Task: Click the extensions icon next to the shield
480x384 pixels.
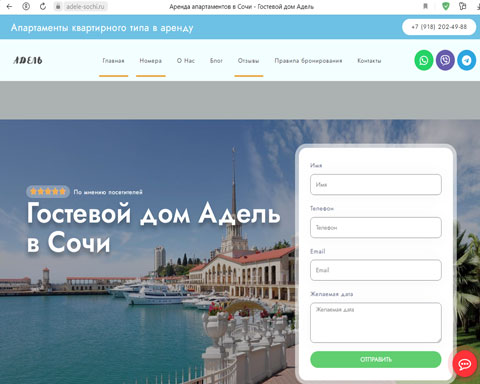Action: pyautogui.click(x=463, y=6)
